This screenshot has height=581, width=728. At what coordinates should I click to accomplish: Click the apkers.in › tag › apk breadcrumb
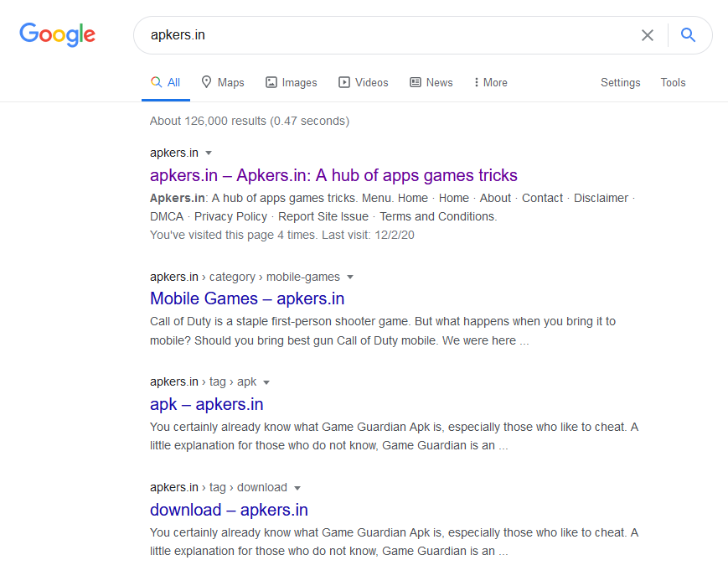[x=203, y=382]
